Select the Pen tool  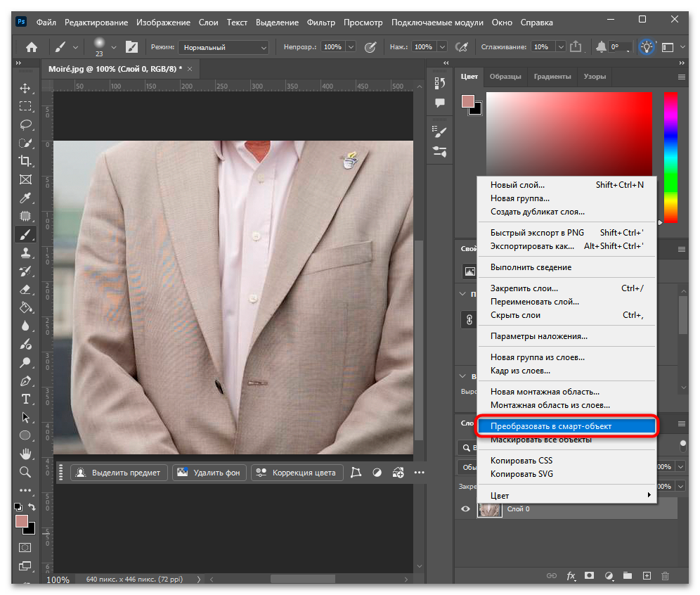tap(25, 381)
